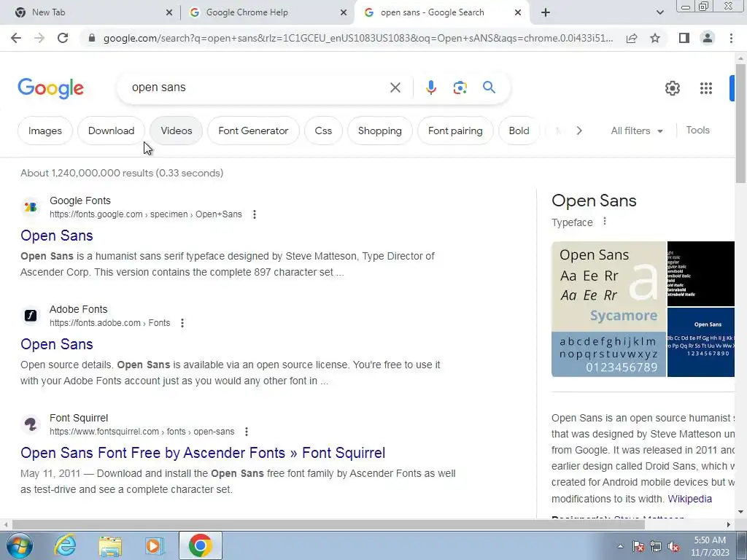The width and height of the screenshot is (747, 560).
Task: Open the Chrome profile avatar
Action: pyautogui.click(x=708, y=38)
